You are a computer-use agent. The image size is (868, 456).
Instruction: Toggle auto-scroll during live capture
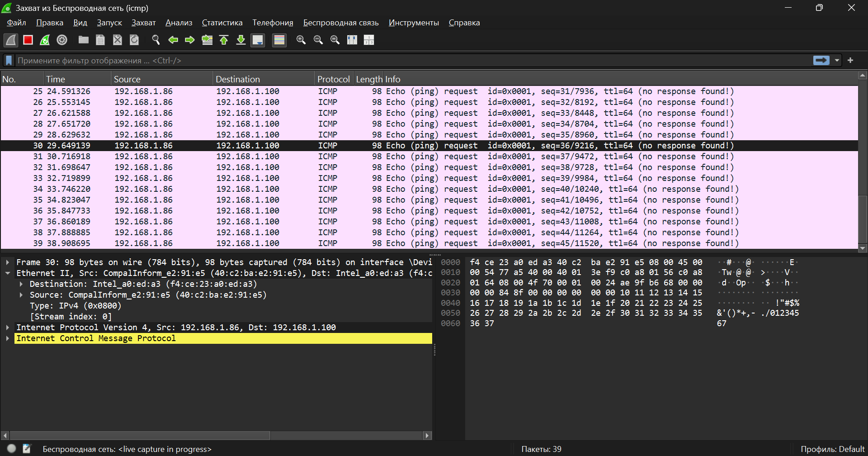pos(258,40)
